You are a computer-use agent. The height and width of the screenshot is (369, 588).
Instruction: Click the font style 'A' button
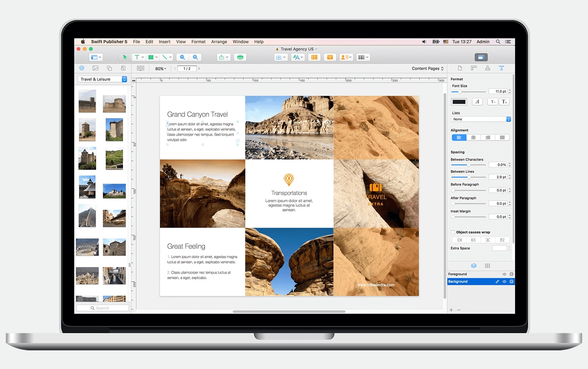477,102
